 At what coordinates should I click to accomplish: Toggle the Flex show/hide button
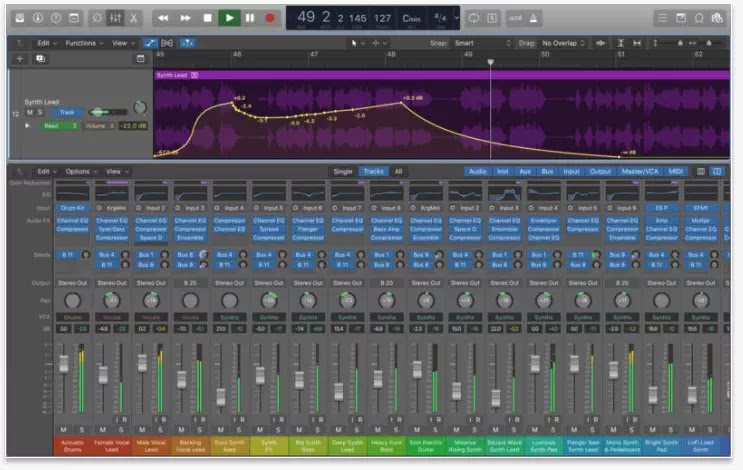pos(167,43)
